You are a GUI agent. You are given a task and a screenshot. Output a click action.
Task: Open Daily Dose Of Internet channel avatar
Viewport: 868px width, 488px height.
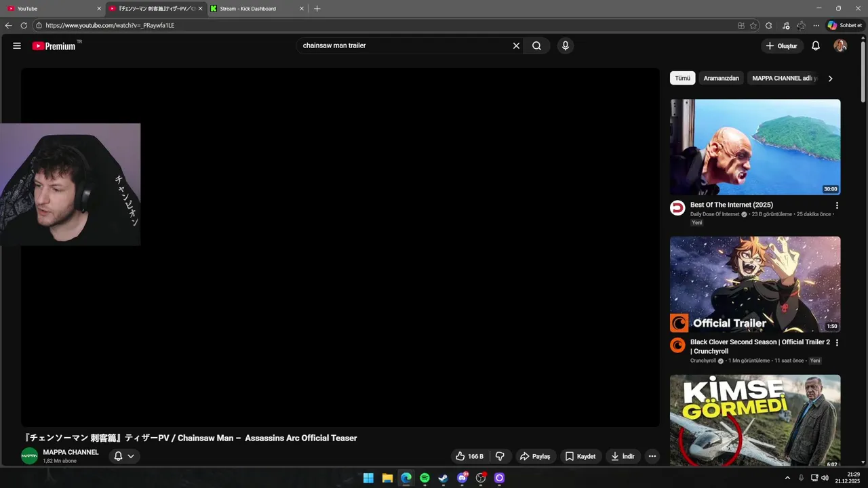pos(677,208)
